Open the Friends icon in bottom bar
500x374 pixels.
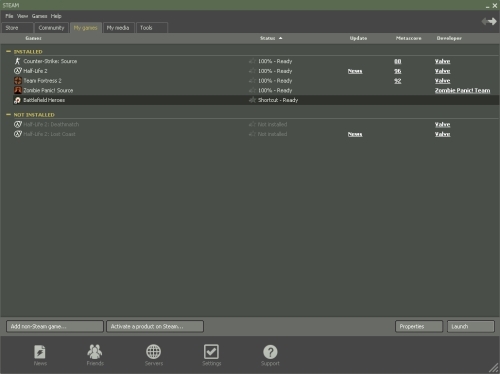click(95, 352)
